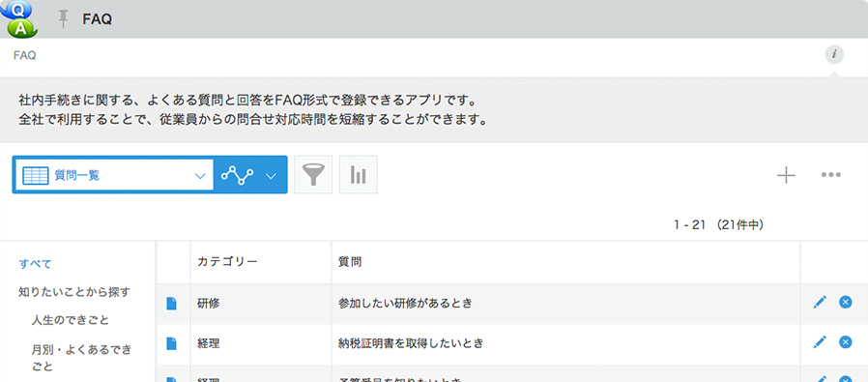Select the すべて category filter
The image size is (868, 382).
point(35,264)
